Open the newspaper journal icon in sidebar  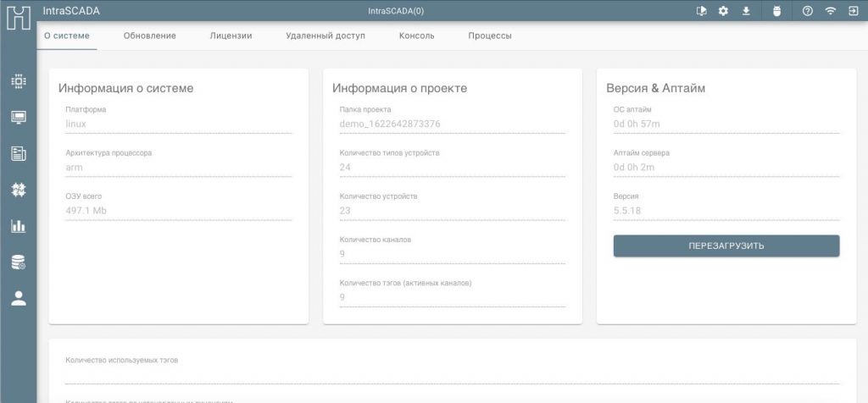tap(19, 154)
